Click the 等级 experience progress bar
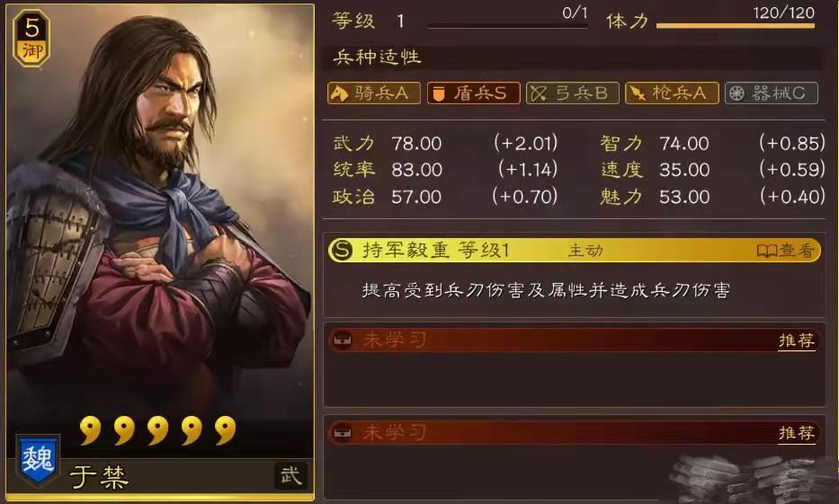The width and height of the screenshot is (839, 504). pyautogui.click(x=506, y=26)
